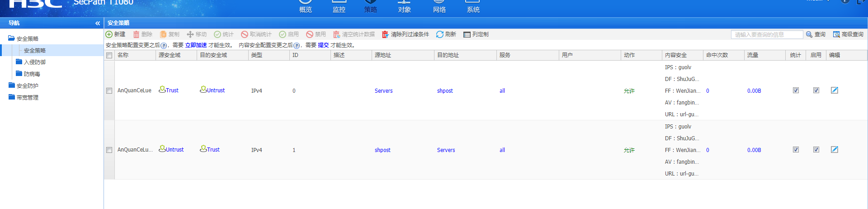
Task: Select the row checkbox for AnQuanCeLue ID 0
Action: [109, 90]
